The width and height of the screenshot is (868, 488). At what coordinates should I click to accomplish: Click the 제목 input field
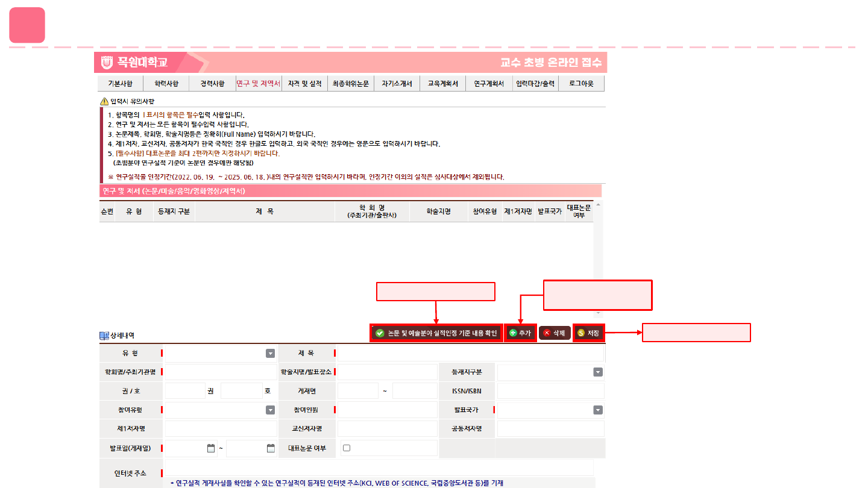click(x=470, y=354)
